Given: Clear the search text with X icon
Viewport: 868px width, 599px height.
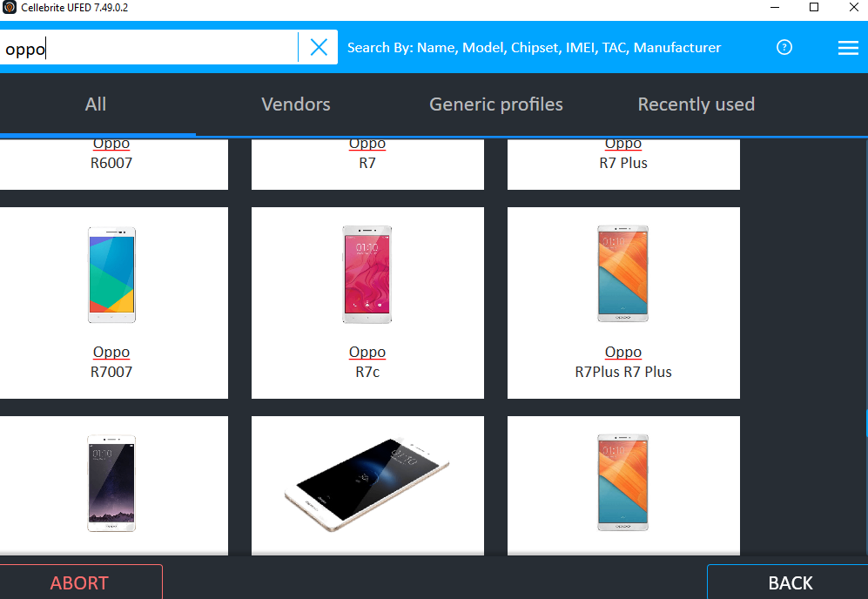Looking at the screenshot, I should point(319,48).
